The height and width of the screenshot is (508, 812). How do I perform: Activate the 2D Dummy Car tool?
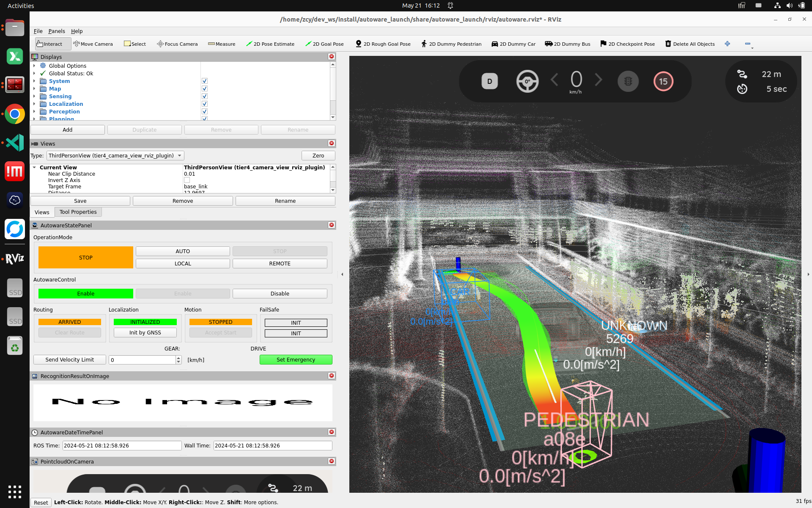click(x=513, y=44)
